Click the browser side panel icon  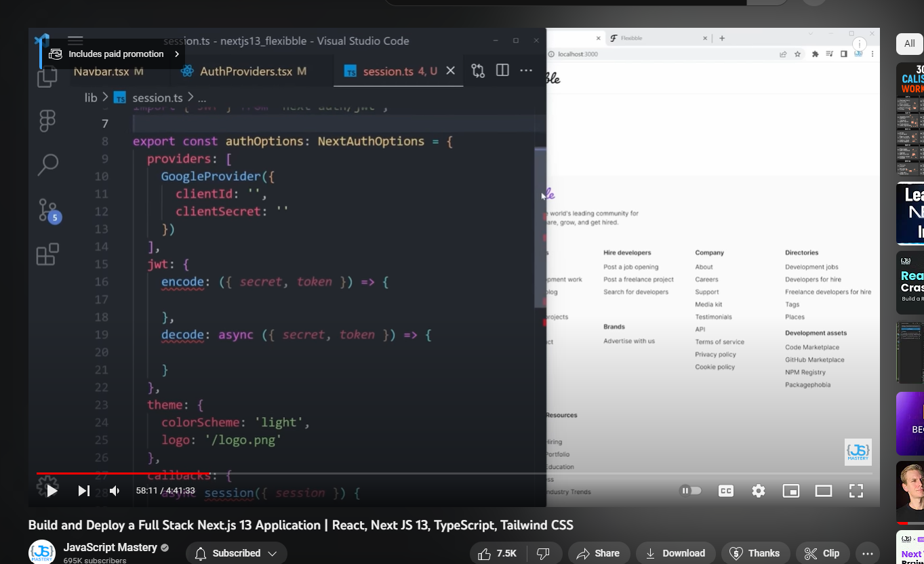(x=844, y=54)
